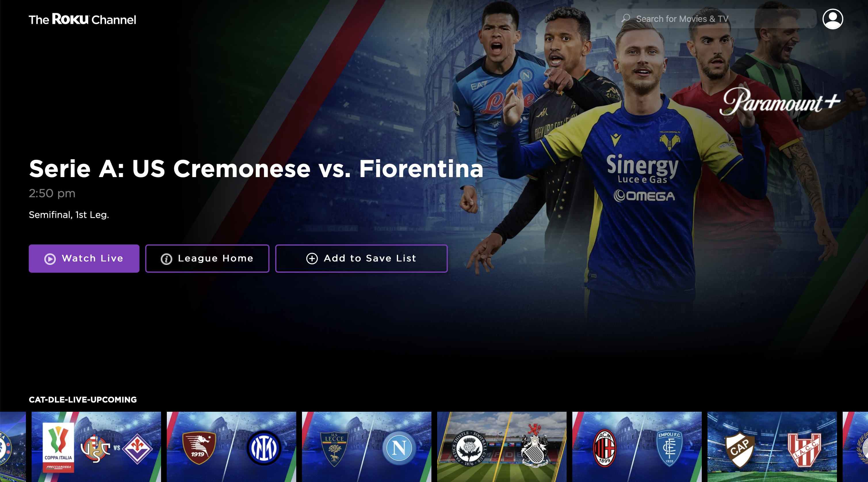Screen dimensions: 868x482
Task: Click the info icon beside League Home
Action: coord(166,259)
